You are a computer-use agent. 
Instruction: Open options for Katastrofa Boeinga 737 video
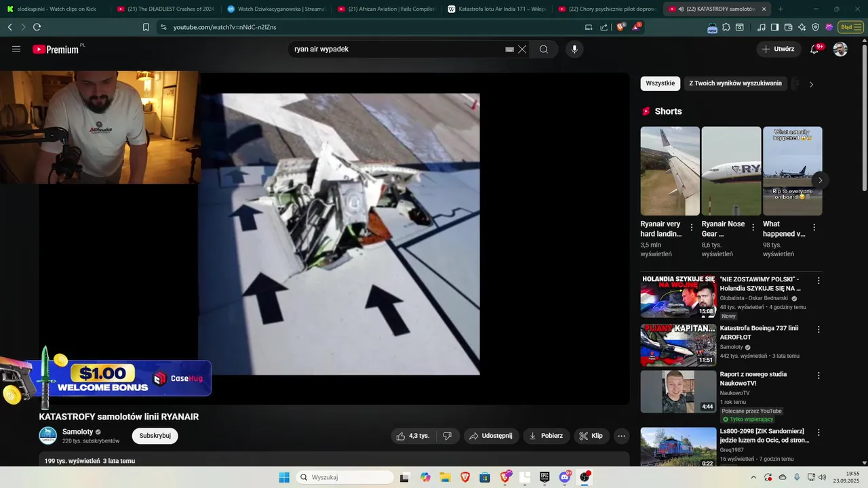(x=818, y=329)
